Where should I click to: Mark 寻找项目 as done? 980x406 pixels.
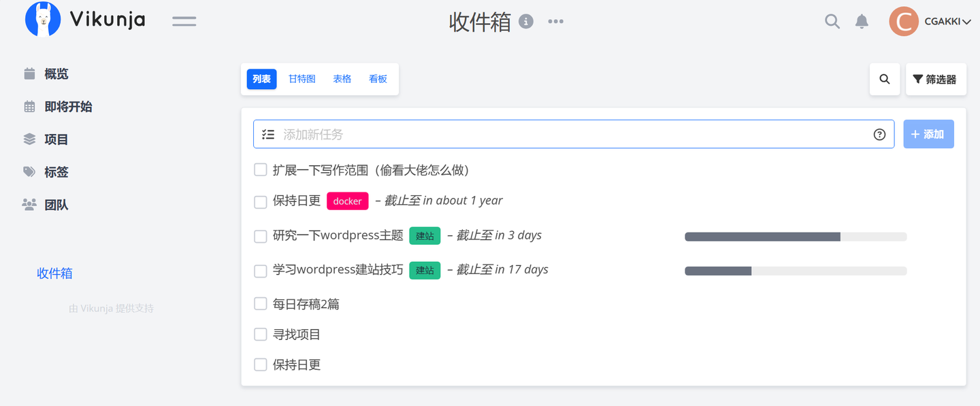[x=260, y=334]
